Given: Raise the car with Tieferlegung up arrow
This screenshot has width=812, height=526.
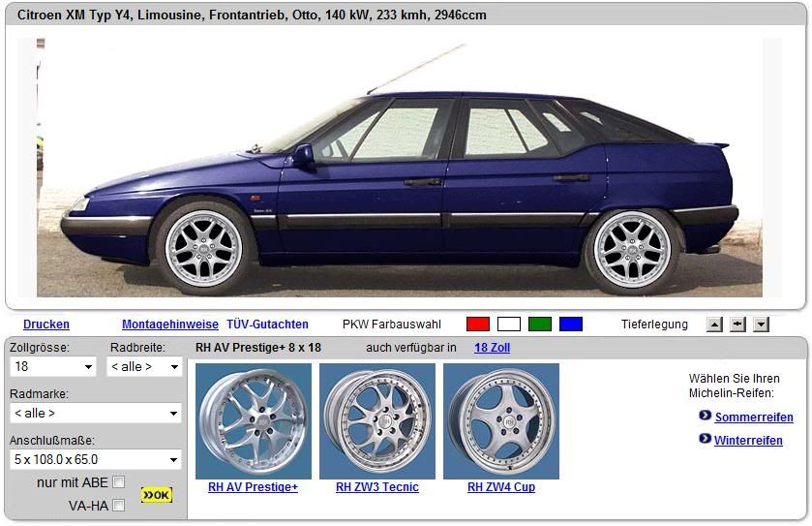Looking at the screenshot, I should pyautogui.click(x=714, y=325).
